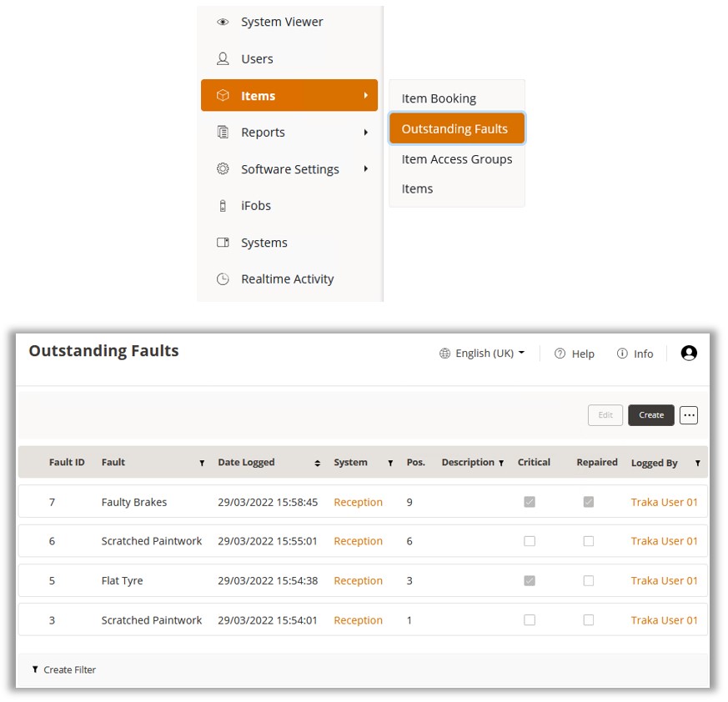
Task: Sort by the Date Logged column arrows
Action: pyautogui.click(x=317, y=463)
